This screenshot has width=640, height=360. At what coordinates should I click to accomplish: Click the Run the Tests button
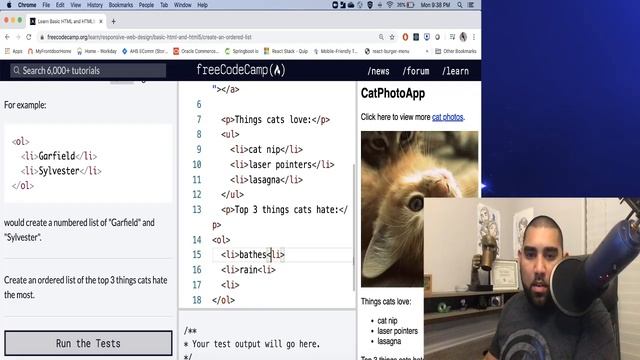point(88,343)
